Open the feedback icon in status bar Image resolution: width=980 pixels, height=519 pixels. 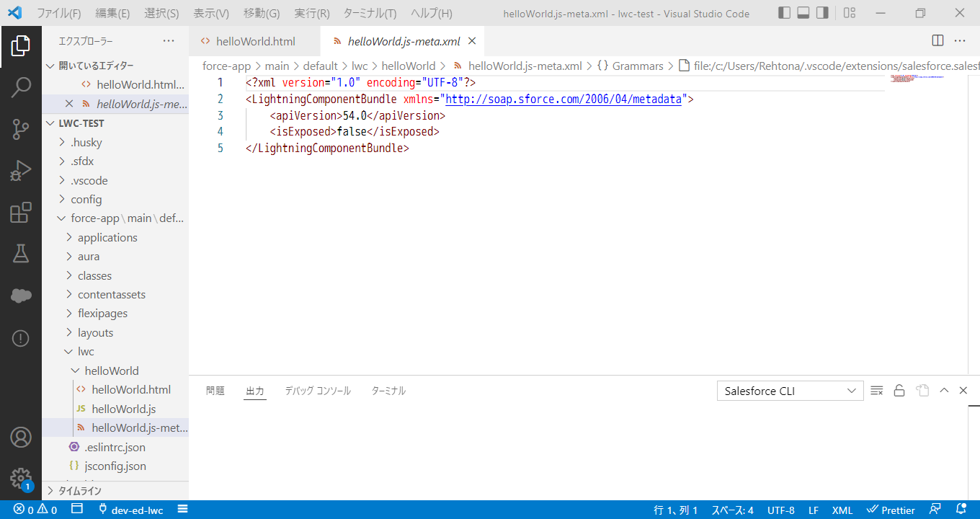[x=935, y=510]
